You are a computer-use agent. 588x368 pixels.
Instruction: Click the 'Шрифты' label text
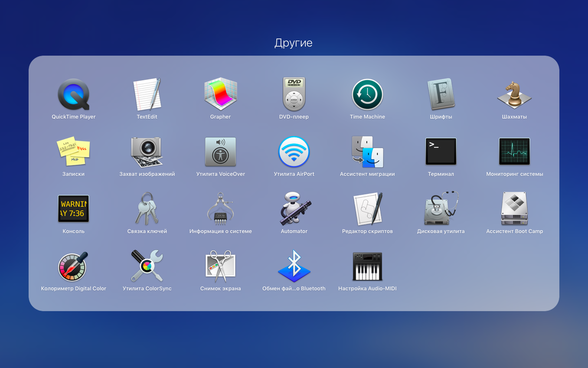[x=441, y=117]
